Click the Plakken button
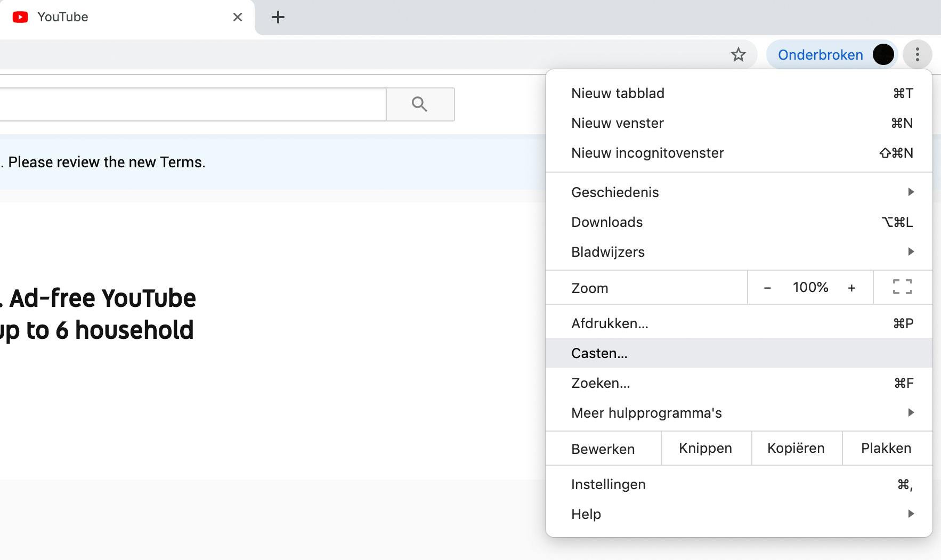The width and height of the screenshot is (941, 560). coord(886,448)
